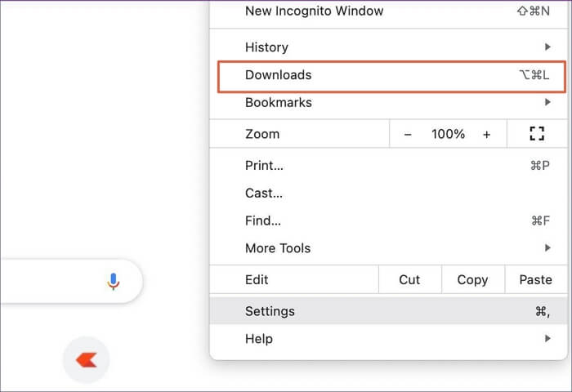Click the red arrow shortcut icon
Viewport: 572px width, 392px height.
(x=86, y=359)
